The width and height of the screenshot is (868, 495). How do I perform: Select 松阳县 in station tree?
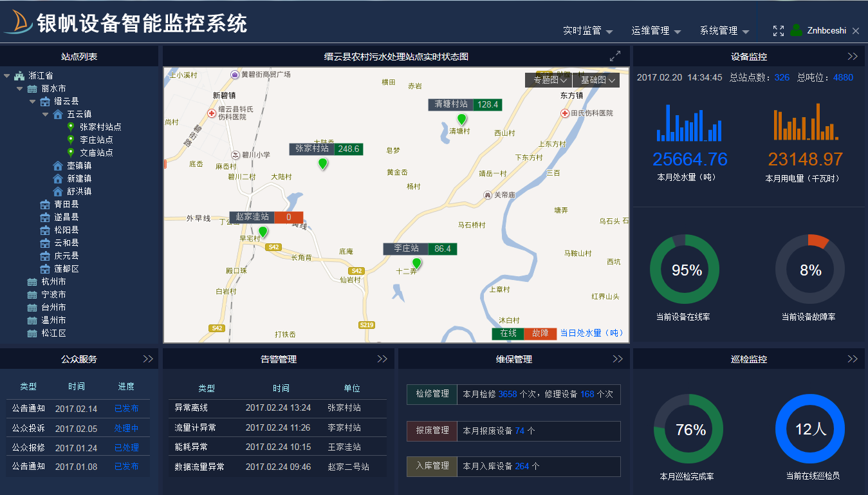coord(66,230)
